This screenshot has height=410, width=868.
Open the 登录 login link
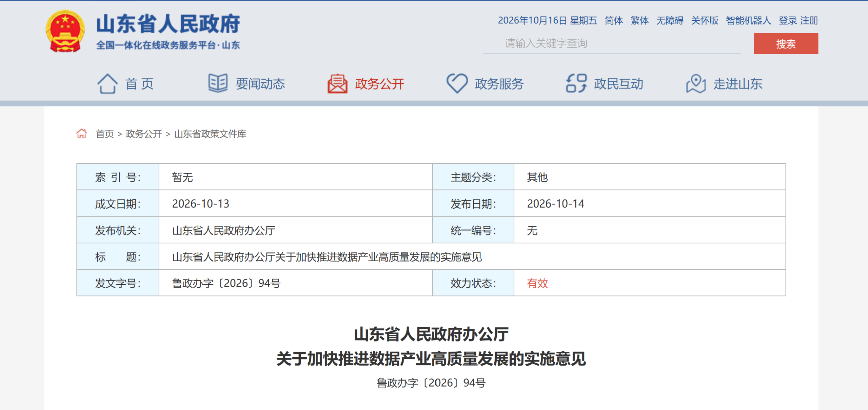(788, 20)
